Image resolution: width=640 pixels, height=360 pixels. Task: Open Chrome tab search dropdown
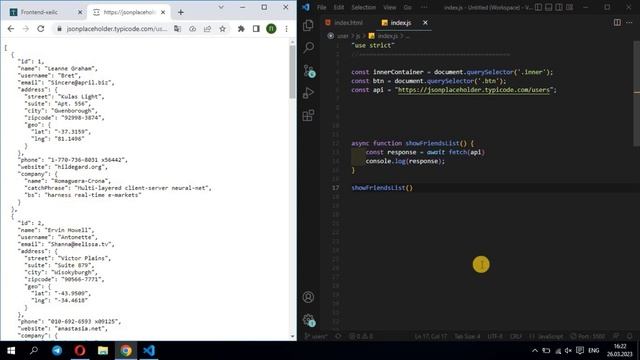(x=221, y=7)
